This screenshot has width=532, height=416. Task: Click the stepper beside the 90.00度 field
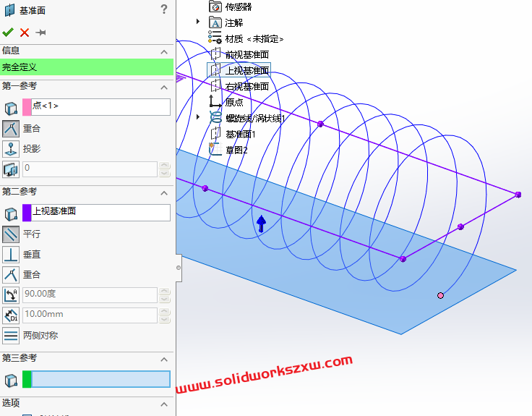coord(165,295)
